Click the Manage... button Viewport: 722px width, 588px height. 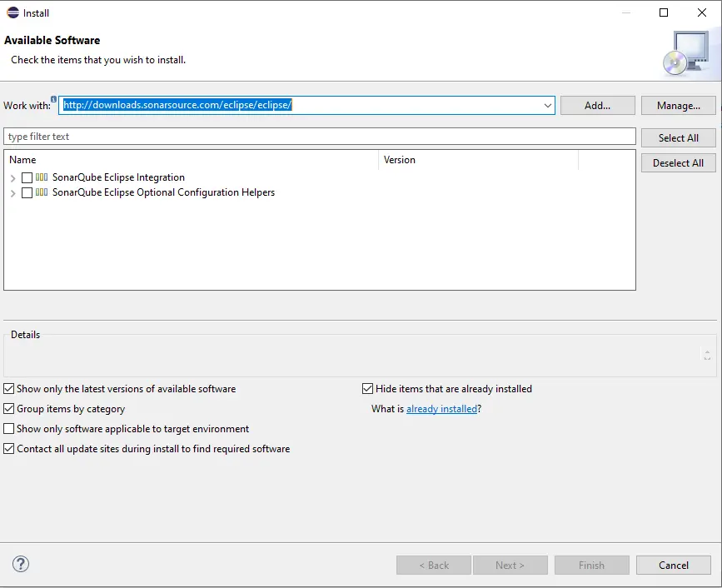(x=678, y=106)
